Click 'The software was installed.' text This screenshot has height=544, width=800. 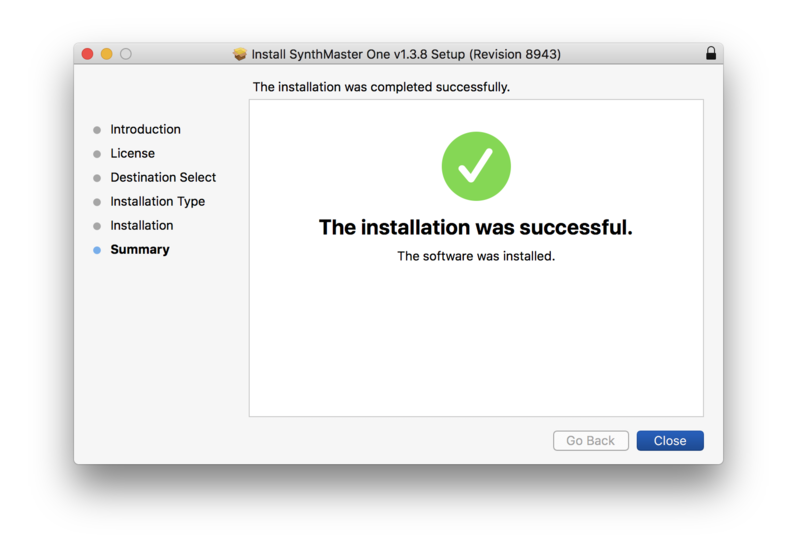coord(476,256)
